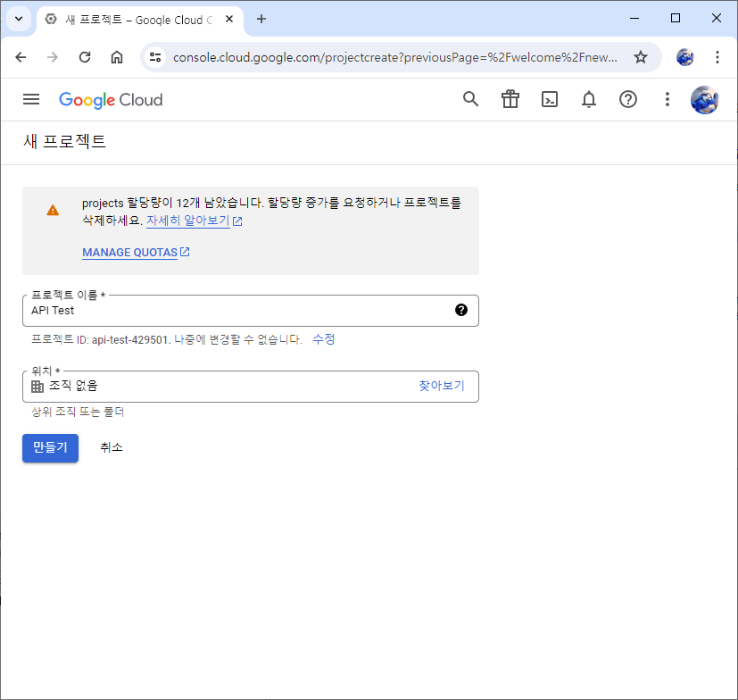
Task: Open the browser home page
Action: (117, 57)
